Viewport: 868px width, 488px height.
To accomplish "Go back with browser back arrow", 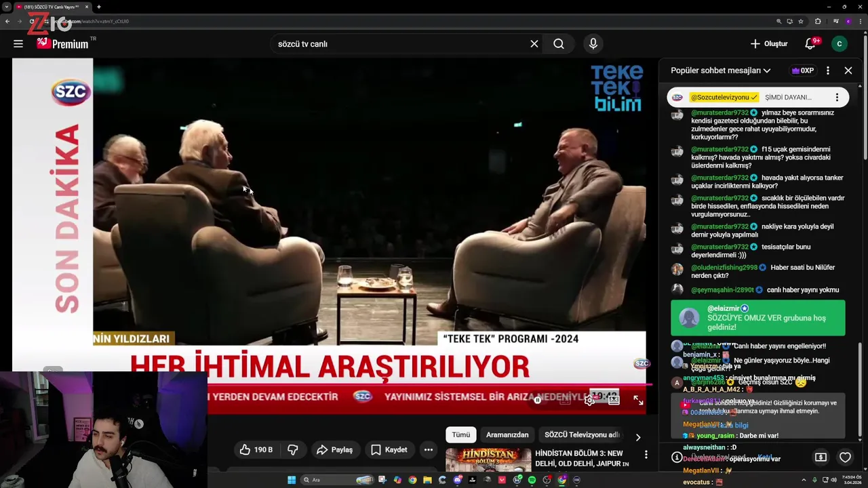I will coord(7,21).
